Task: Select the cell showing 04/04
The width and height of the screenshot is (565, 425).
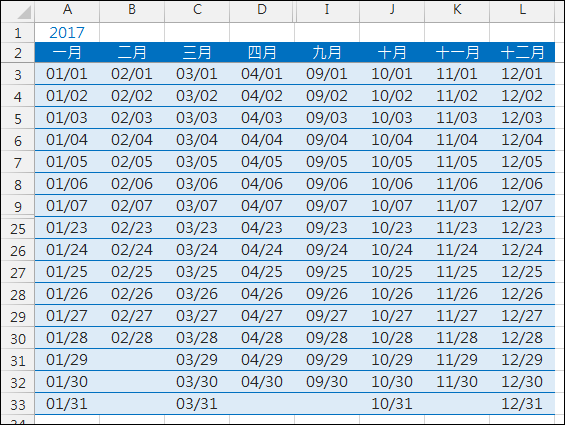Action: pos(262,140)
